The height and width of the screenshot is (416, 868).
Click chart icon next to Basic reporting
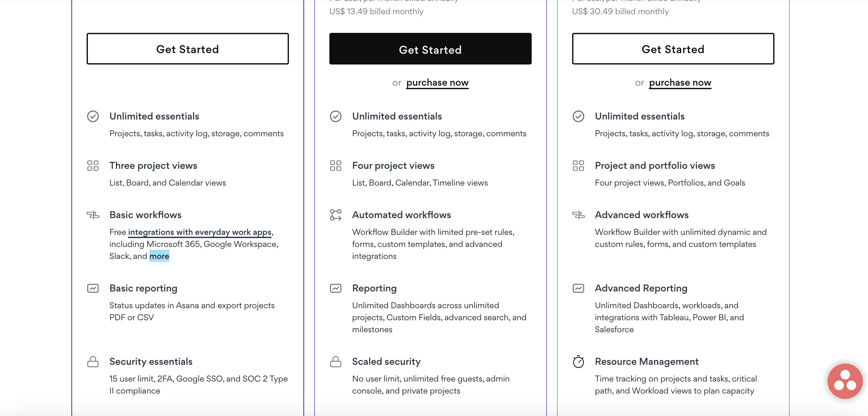point(93,288)
